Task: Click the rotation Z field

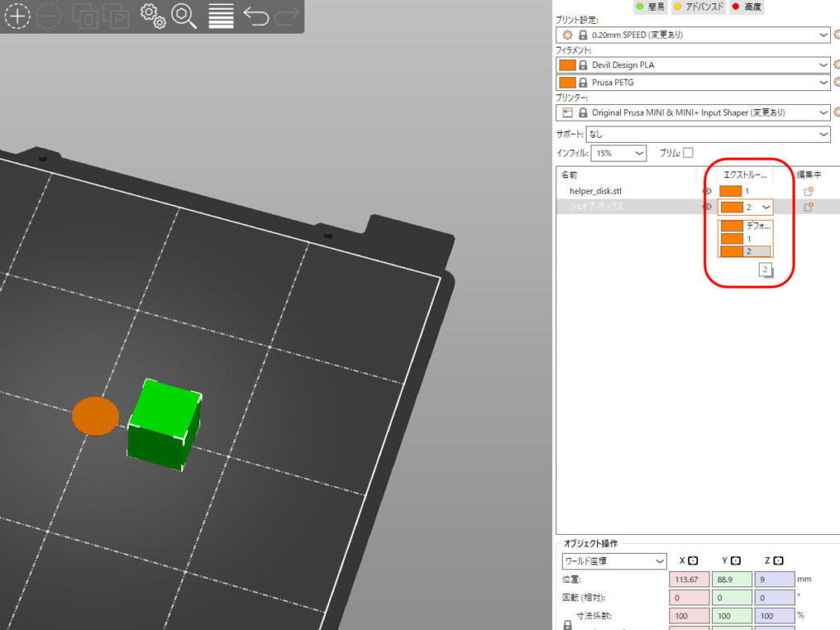Action: 774,597
